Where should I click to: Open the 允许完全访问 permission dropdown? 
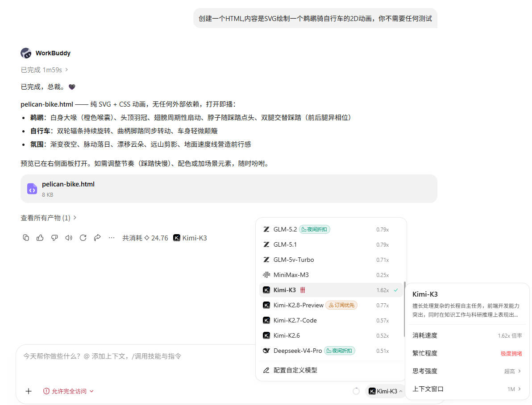tap(69, 391)
